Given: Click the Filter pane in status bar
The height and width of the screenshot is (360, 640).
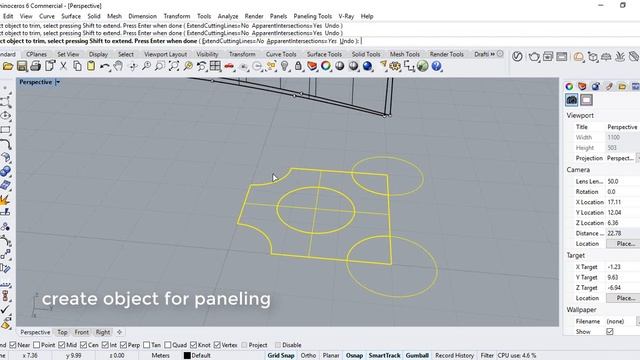Looking at the screenshot, I should click(x=487, y=356).
